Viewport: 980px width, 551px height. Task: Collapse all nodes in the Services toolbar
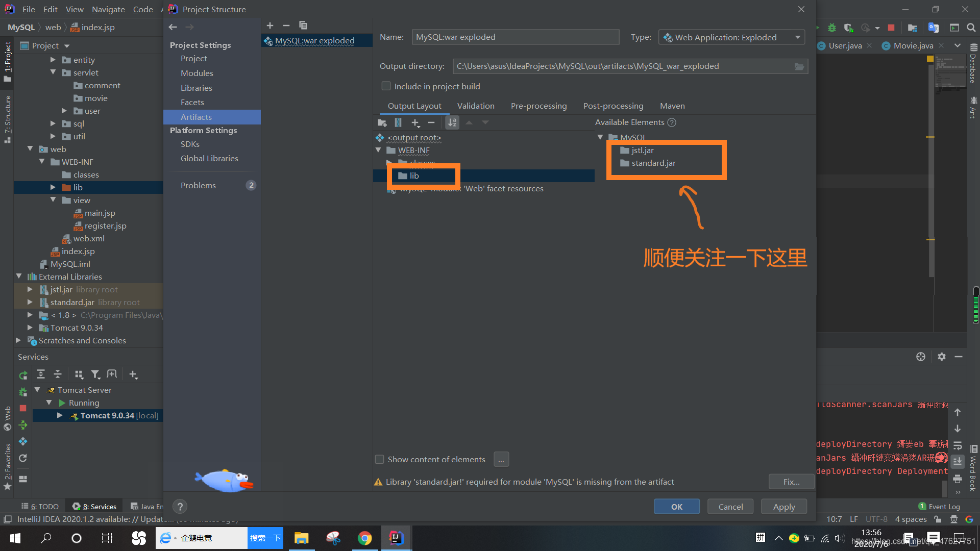coord(58,374)
